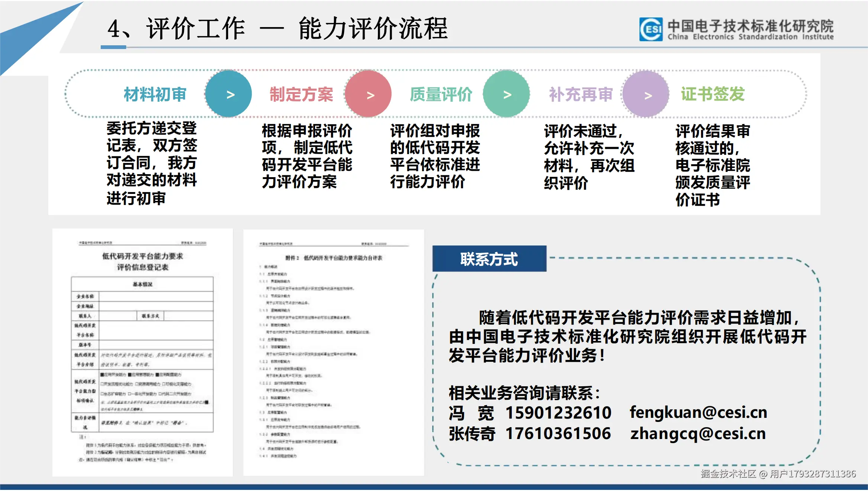Screen dimensions: 868x491
Task: Uncheck the filled 应用开发能力 checkbox
Action: click(x=102, y=374)
